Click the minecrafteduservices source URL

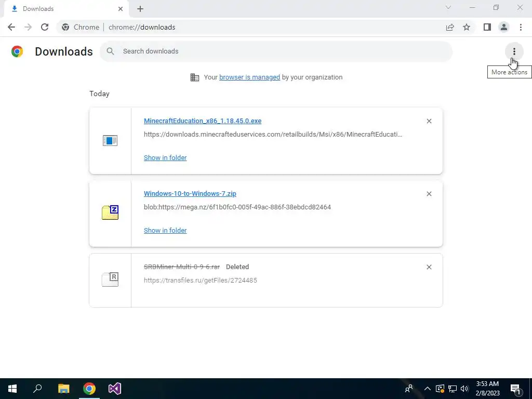(x=273, y=135)
